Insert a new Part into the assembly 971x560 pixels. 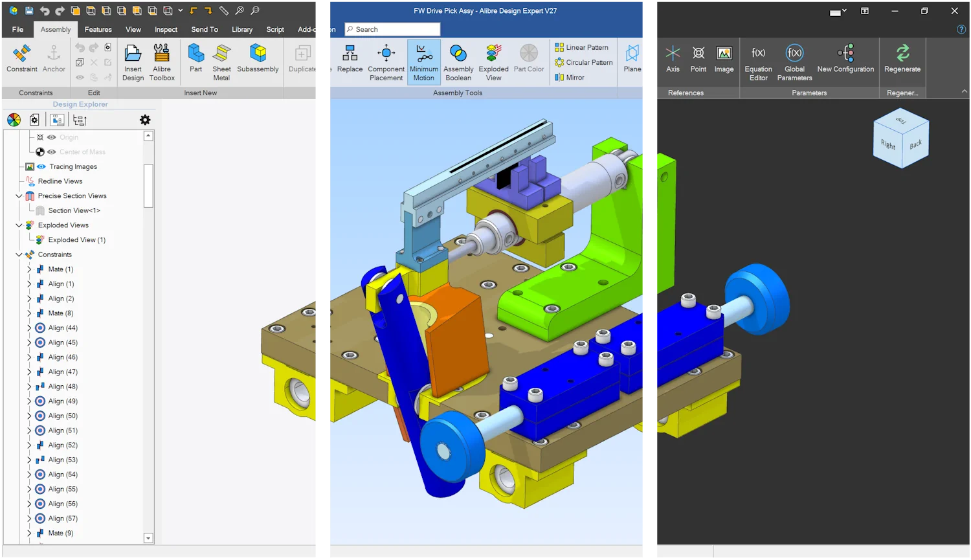point(195,62)
